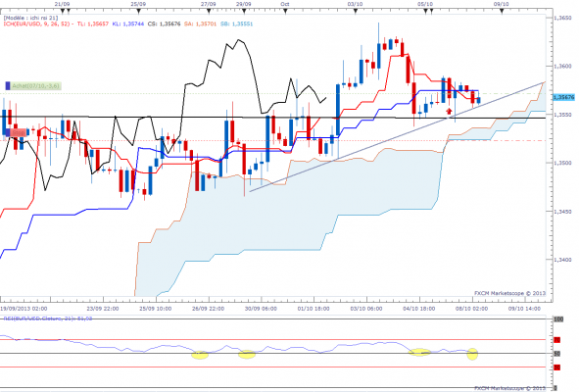The image size is (579, 392).
Task: Click the Achat(07/10,-3,6) order label
Action: pyautogui.click(x=35, y=86)
